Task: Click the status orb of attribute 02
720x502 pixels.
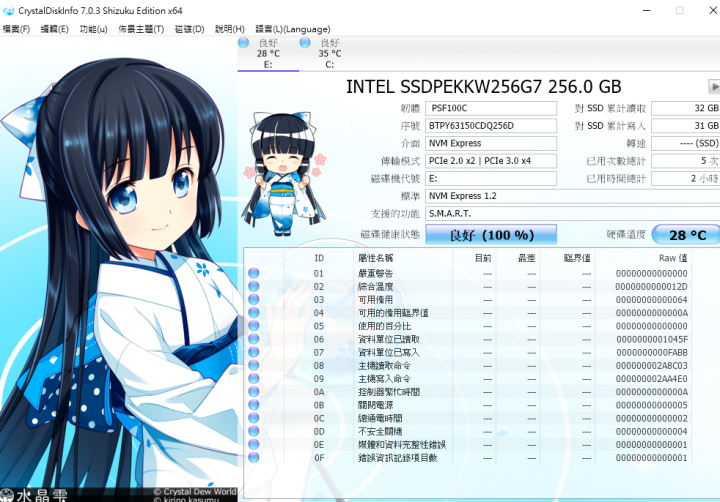Action: click(253, 286)
